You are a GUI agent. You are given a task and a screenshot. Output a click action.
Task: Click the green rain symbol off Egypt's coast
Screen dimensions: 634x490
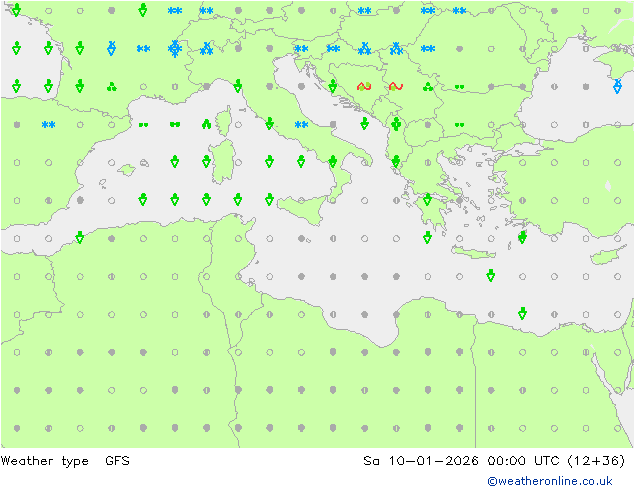pyautogui.click(x=522, y=313)
